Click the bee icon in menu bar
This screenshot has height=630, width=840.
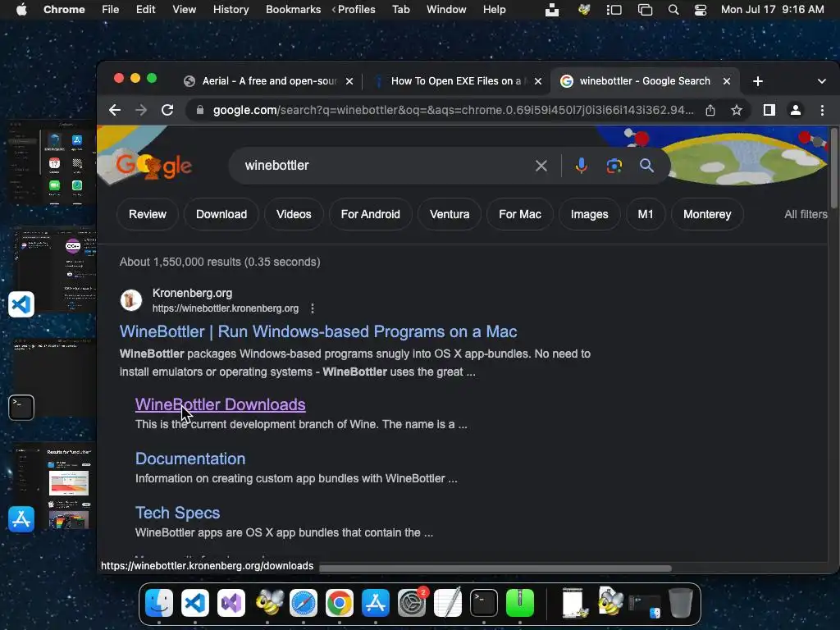point(584,10)
